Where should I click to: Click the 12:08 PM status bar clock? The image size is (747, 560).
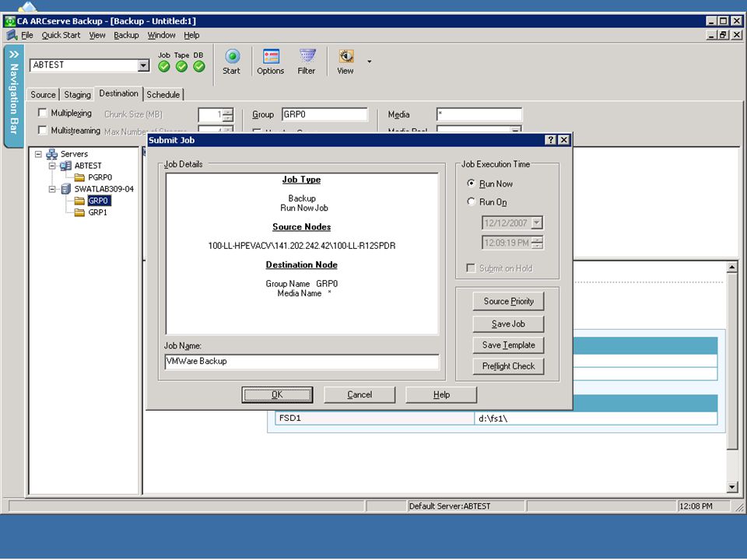tap(696, 506)
